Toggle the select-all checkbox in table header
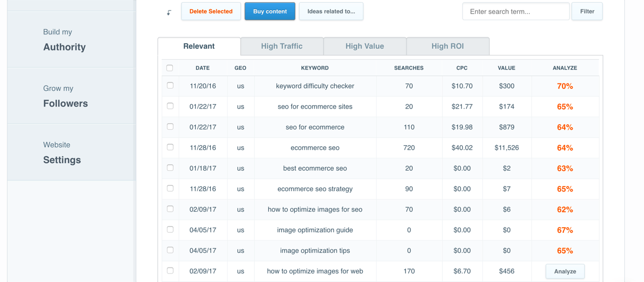 click(x=170, y=68)
